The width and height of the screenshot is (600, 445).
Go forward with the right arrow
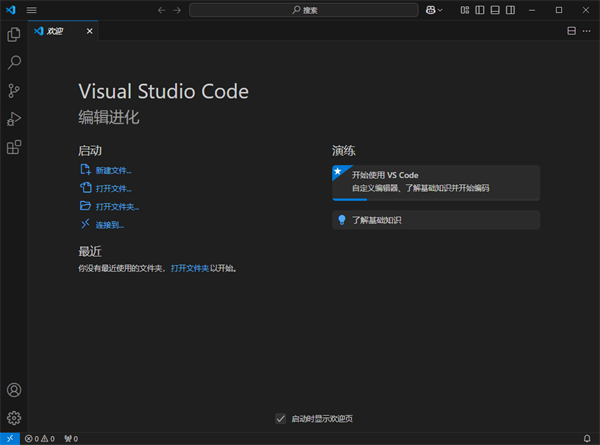pyautogui.click(x=177, y=10)
